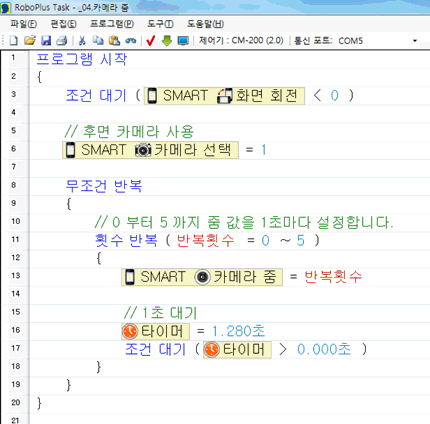Check code errors with red checkmark icon
Viewport: 430px width, 424px height.
point(151,41)
